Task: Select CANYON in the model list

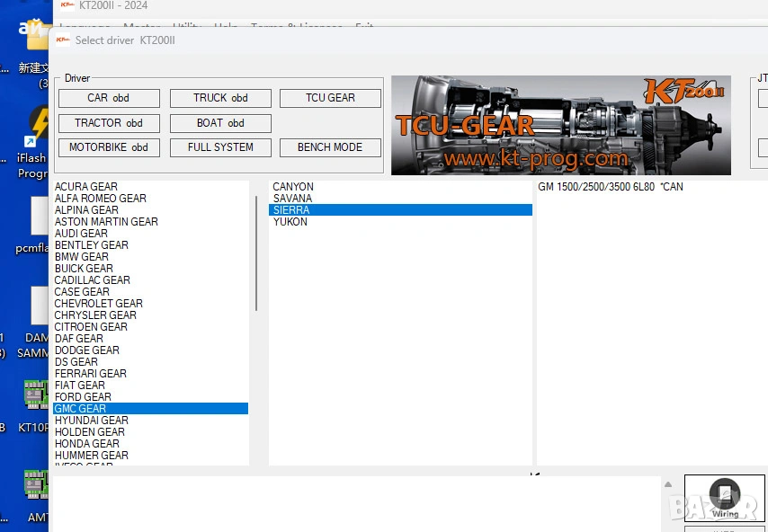Action: pos(293,187)
